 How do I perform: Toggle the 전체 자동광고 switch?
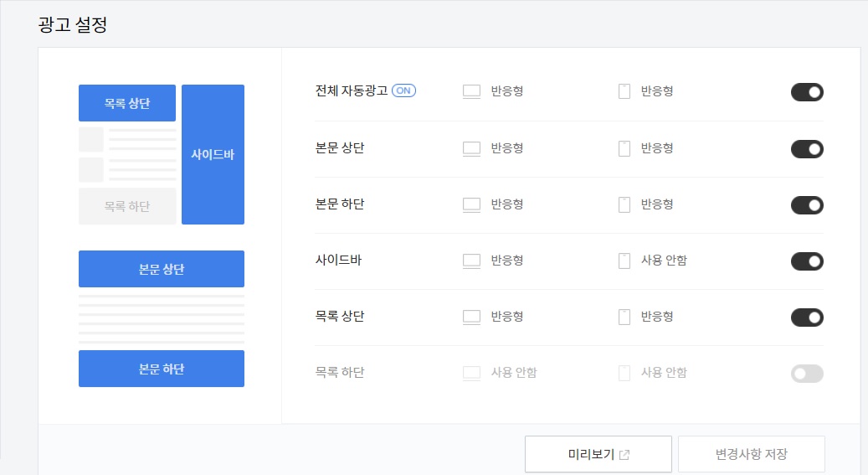(x=807, y=92)
